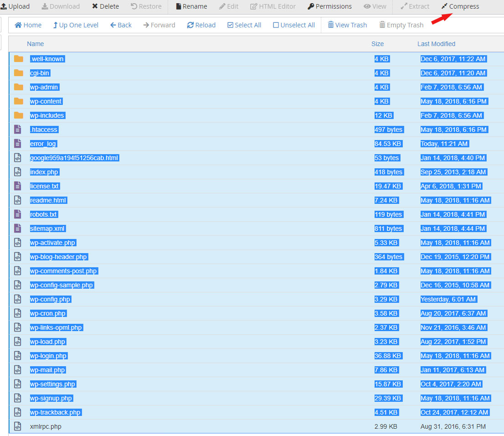Sort files by Name column header
The height and width of the screenshot is (436, 504).
(36, 44)
